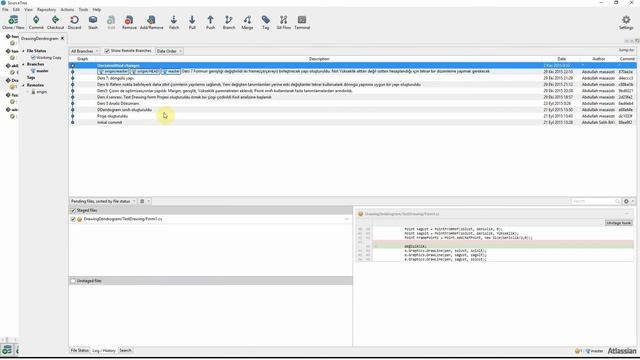The width and height of the screenshot is (640, 360).
Task: Toggle Show Remote Branches checkbox
Action: click(x=107, y=51)
